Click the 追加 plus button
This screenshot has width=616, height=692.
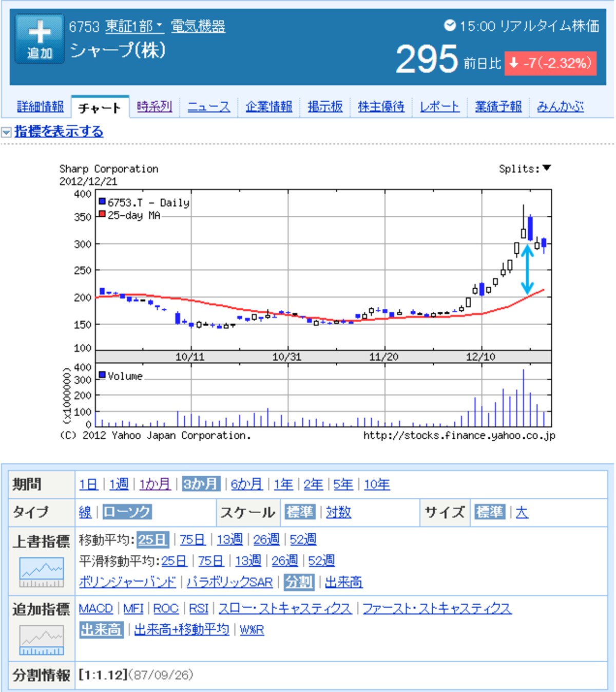click(x=40, y=39)
